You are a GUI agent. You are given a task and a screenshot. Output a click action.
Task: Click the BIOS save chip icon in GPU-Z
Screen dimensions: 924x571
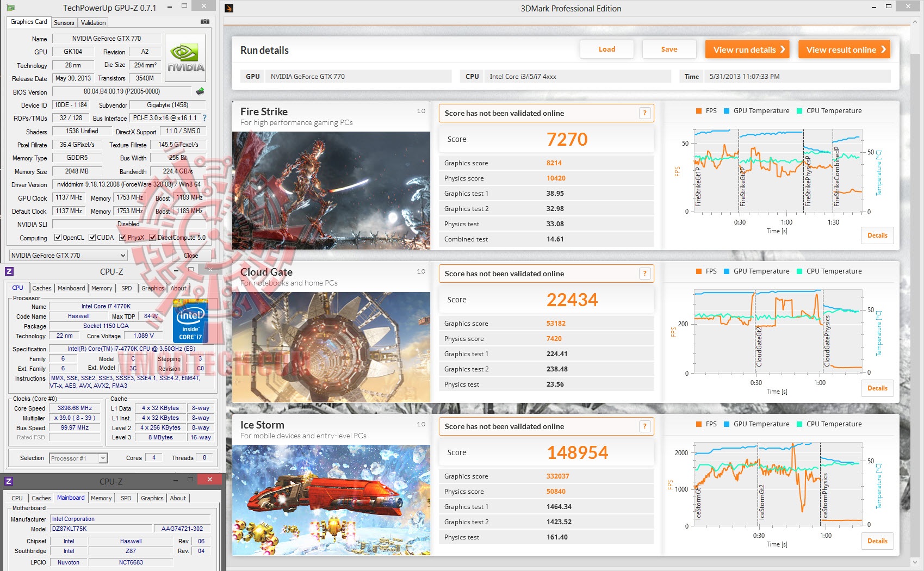click(200, 91)
